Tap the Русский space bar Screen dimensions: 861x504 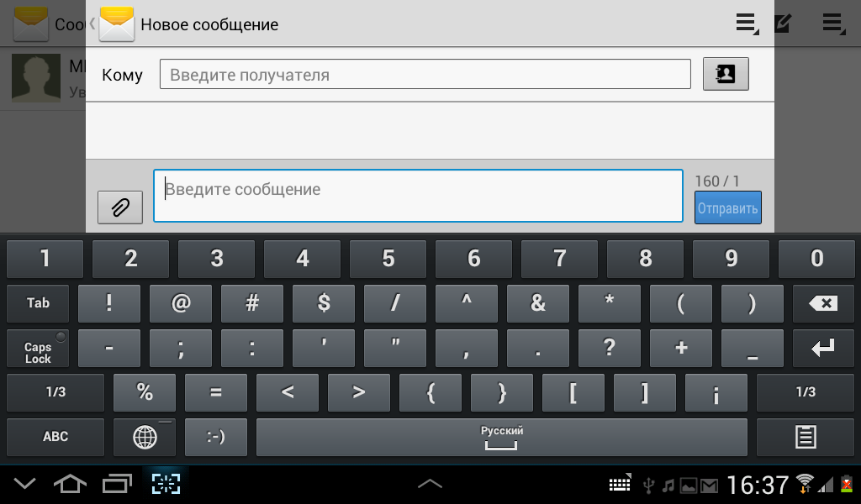pos(502,437)
